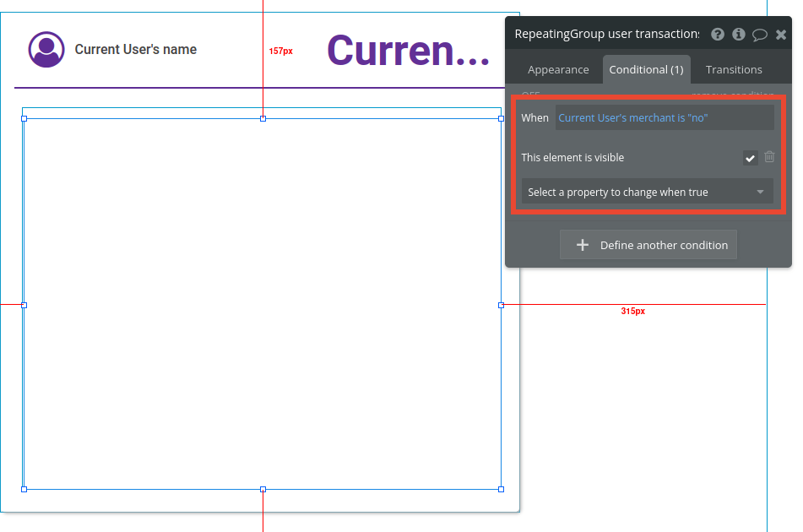Select the Conditional (1) tab
This screenshot has height=532, width=803.
646,69
